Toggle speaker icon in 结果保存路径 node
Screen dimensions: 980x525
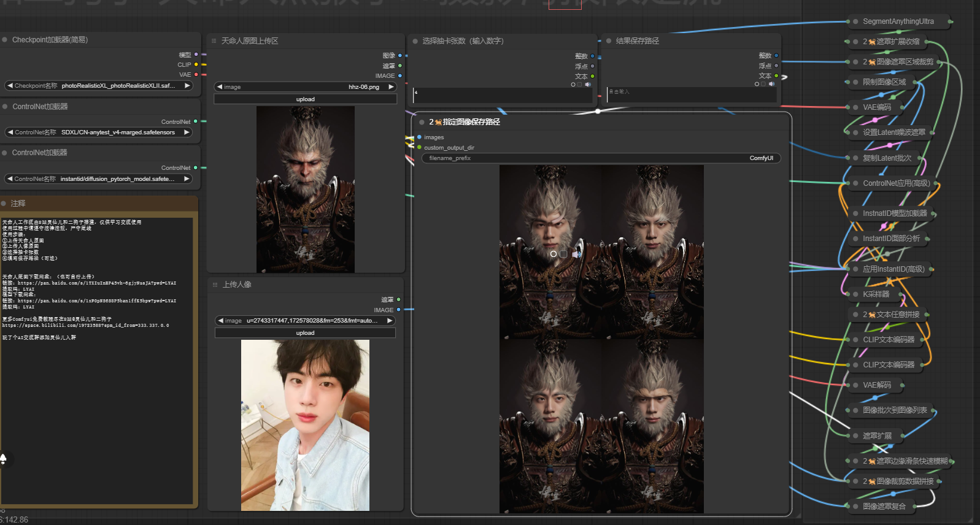(x=771, y=84)
